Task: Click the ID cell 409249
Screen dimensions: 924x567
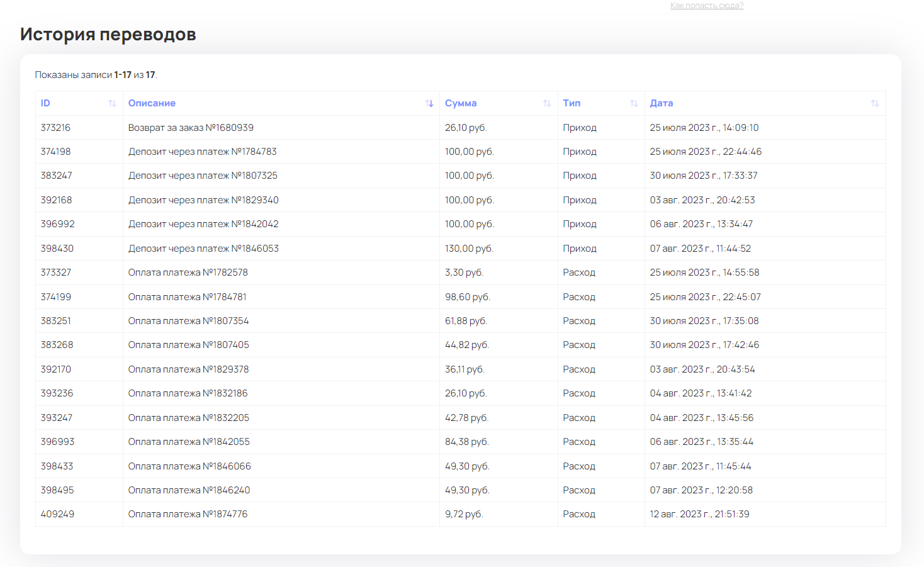Action: [x=57, y=514]
